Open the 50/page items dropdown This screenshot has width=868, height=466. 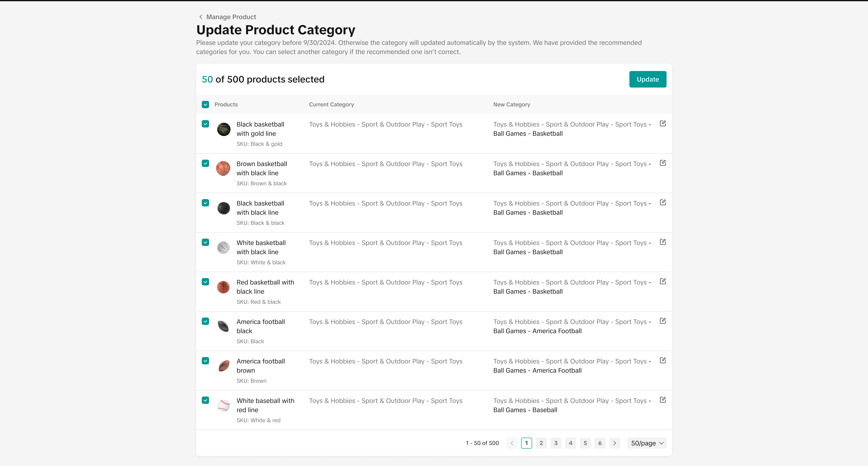pyautogui.click(x=647, y=443)
